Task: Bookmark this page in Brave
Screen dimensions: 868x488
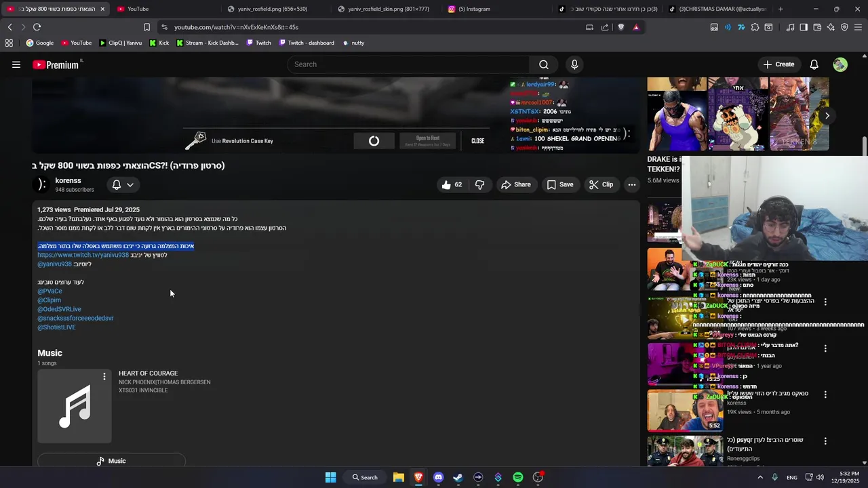Action: (x=146, y=27)
